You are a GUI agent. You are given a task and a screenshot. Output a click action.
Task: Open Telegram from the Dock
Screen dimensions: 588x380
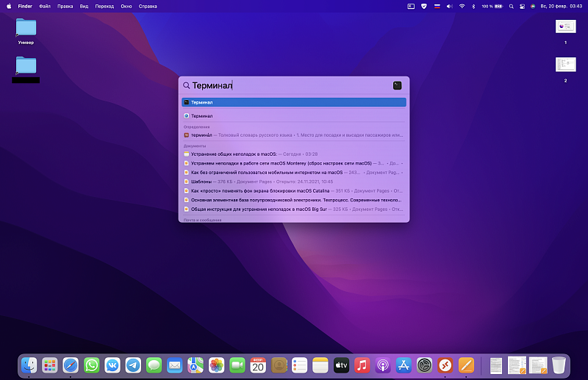[133, 365]
